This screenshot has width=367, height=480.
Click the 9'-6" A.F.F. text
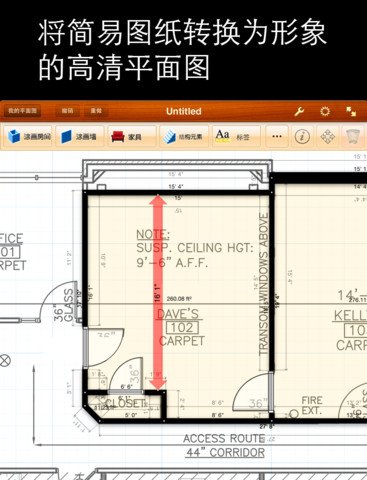[x=172, y=263]
